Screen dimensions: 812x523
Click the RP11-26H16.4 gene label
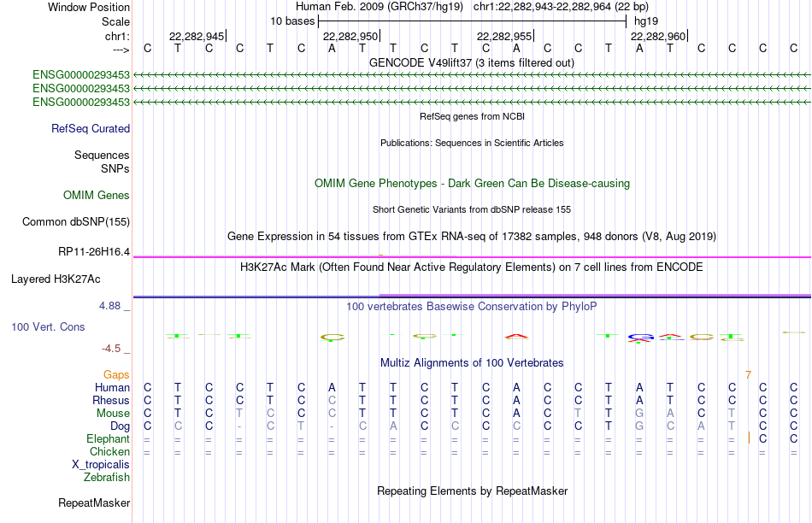click(94, 251)
